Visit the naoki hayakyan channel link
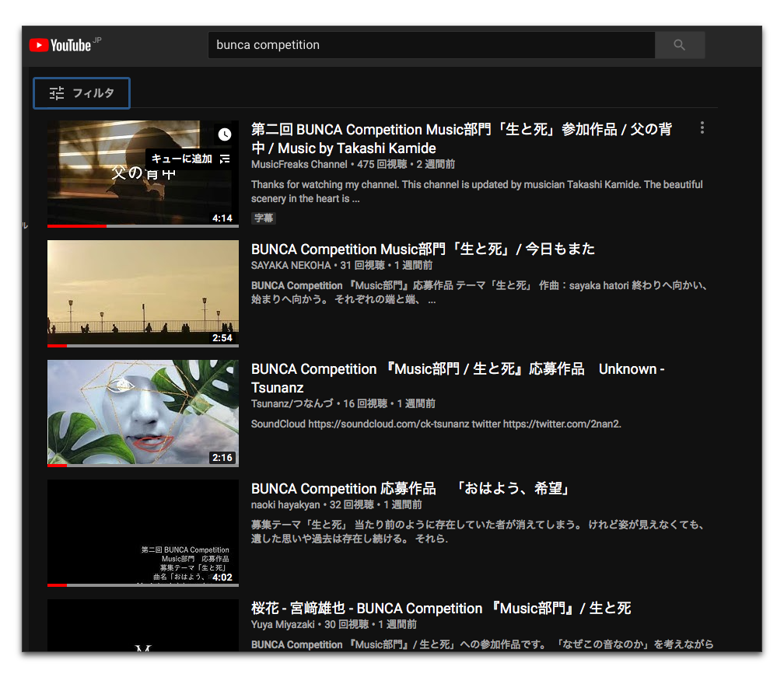784x677 pixels. 285,504
